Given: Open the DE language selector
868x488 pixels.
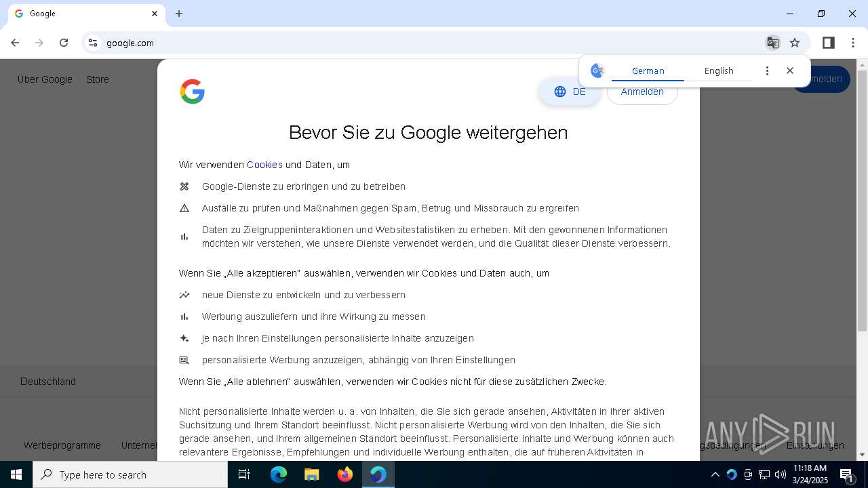Looking at the screenshot, I should (570, 91).
